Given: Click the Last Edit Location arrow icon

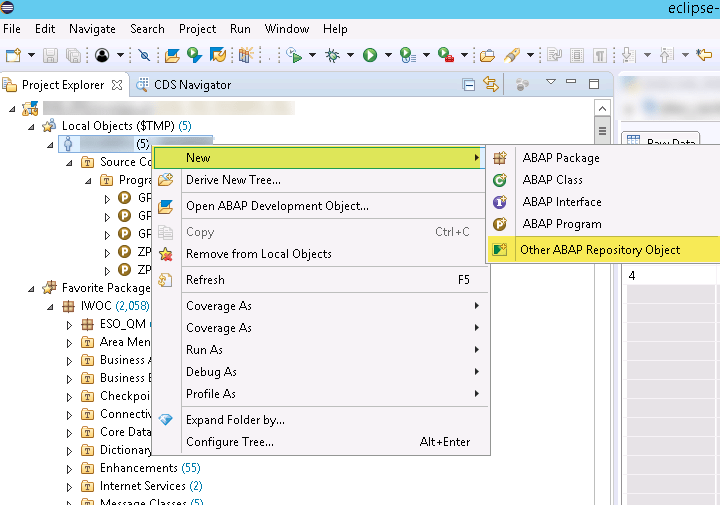Looking at the screenshot, I should pos(704,56).
